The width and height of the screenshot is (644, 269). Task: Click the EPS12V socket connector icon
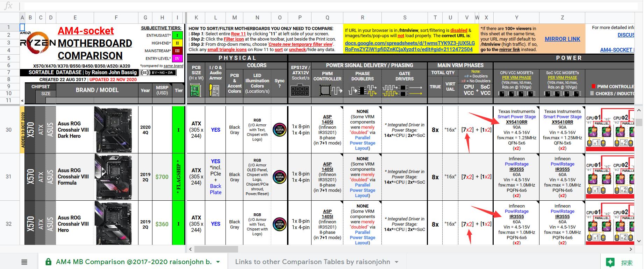point(300,91)
